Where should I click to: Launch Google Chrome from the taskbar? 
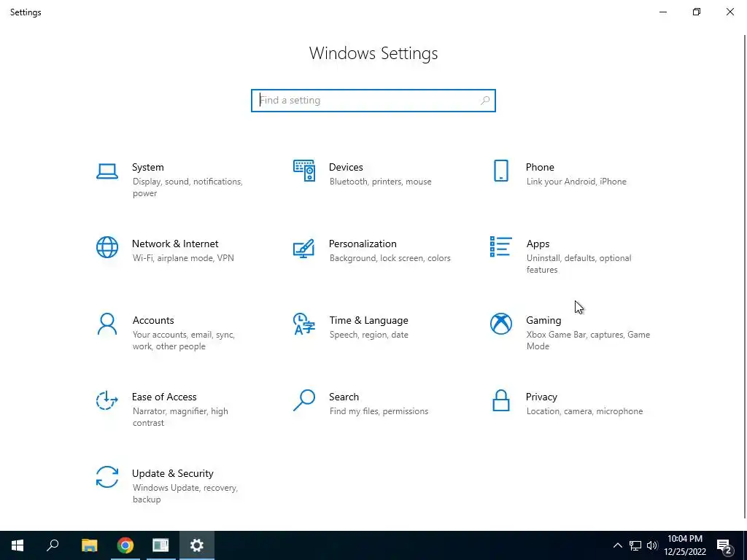[x=125, y=545]
